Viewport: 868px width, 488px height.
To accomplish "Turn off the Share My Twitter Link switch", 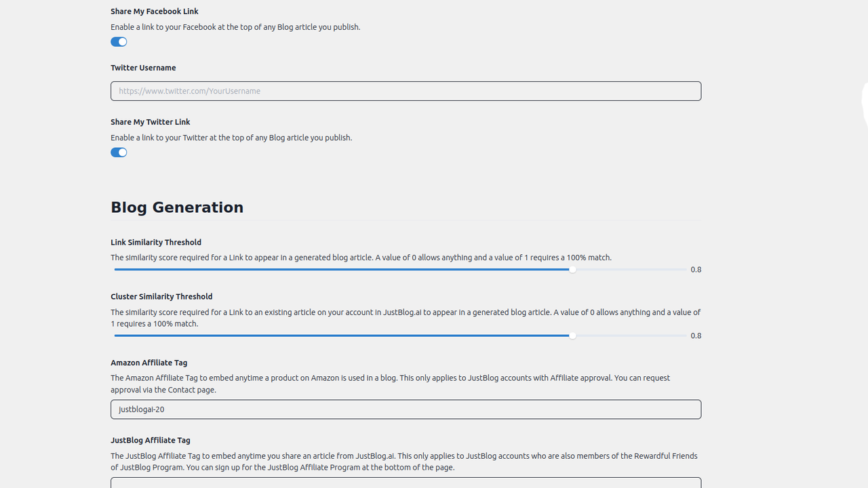I will point(119,152).
